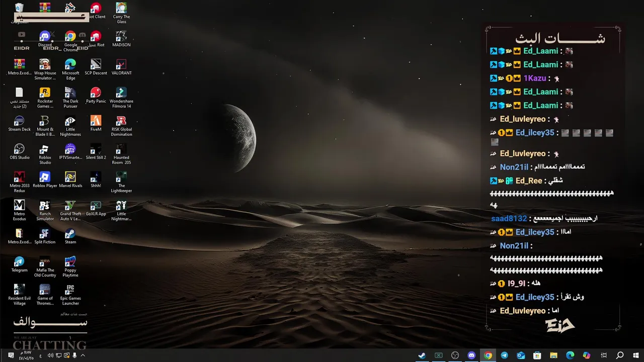Open The Lightkeeper desktop shortcut

(121, 182)
